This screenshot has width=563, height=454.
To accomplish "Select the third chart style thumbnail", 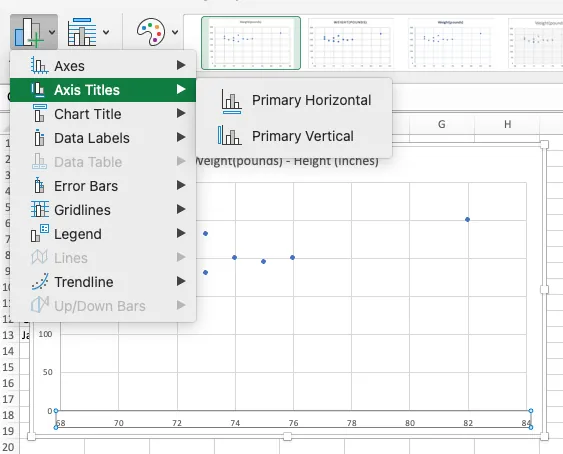I will pyautogui.click(x=451, y=43).
